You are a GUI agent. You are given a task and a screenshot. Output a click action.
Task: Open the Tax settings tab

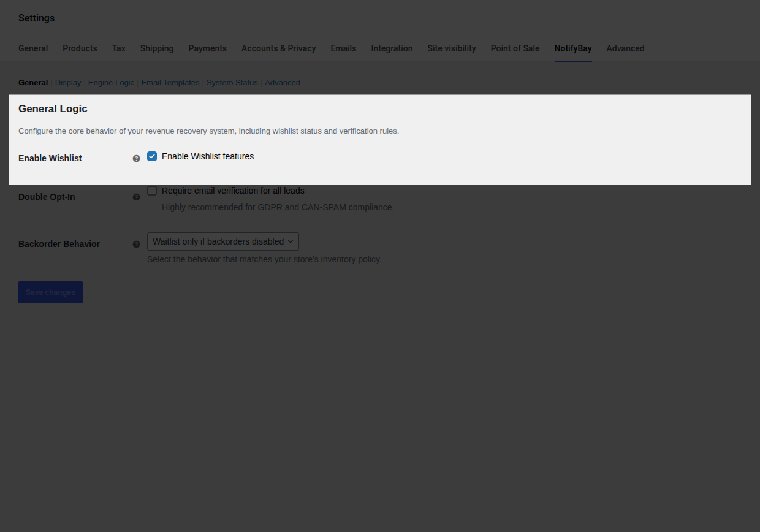click(x=119, y=48)
